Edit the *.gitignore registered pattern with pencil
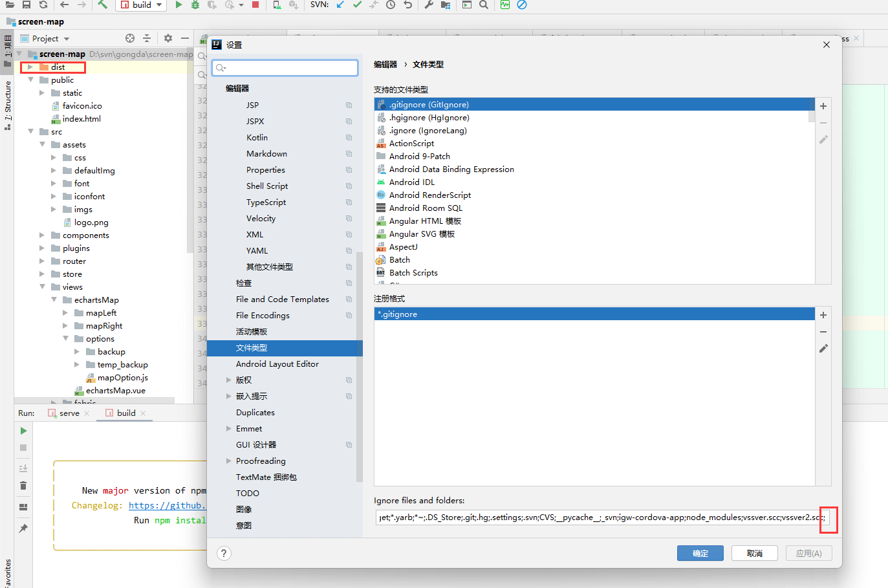The image size is (888, 588). 823,349
